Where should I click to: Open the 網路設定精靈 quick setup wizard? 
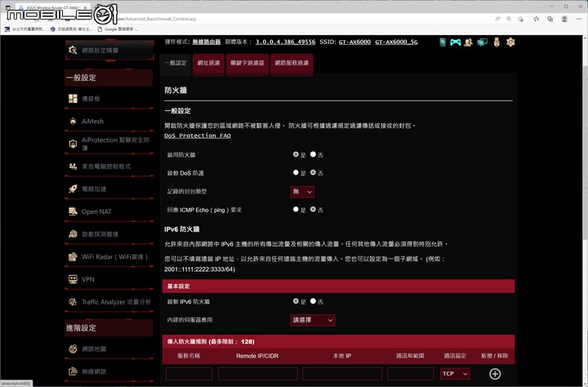(109, 50)
